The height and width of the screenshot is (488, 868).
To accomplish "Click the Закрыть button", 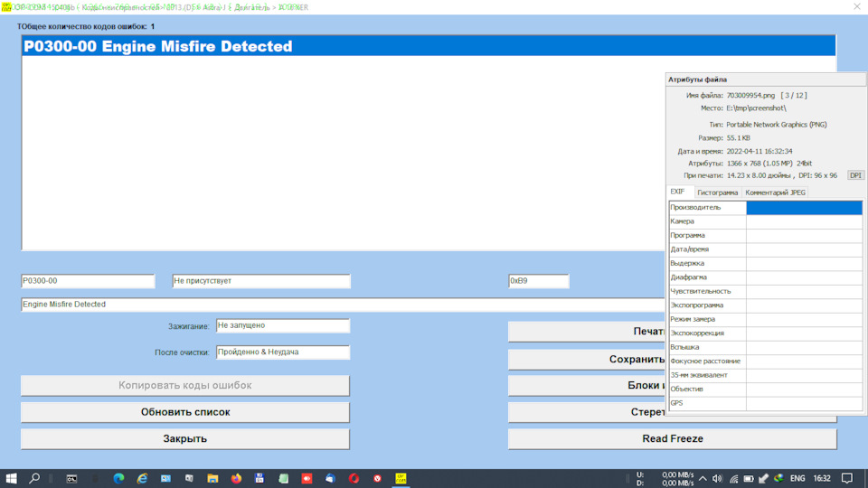I will coord(184,439).
